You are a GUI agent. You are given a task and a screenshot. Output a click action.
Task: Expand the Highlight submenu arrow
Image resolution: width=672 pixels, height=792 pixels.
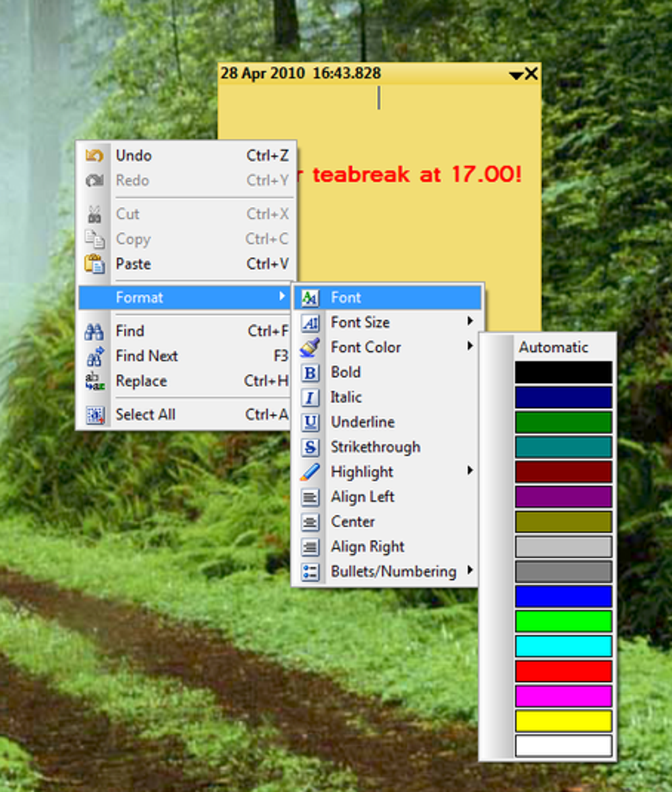470,470
